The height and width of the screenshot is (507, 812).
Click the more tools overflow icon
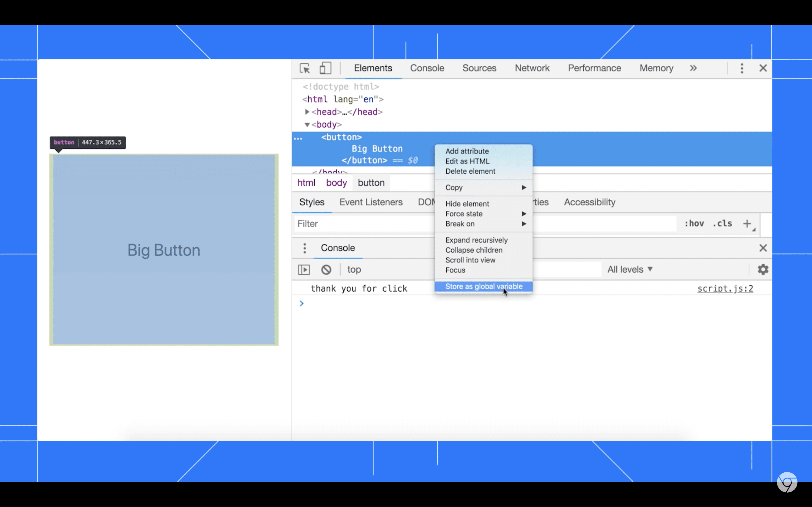click(693, 68)
